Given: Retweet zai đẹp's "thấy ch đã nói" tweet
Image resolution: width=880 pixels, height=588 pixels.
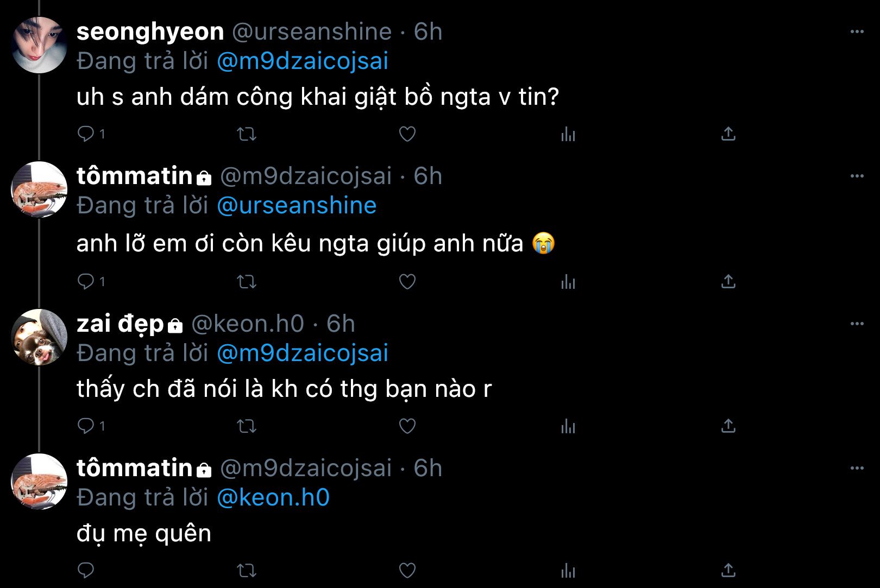Looking at the screenshot, I should (247, 426).
